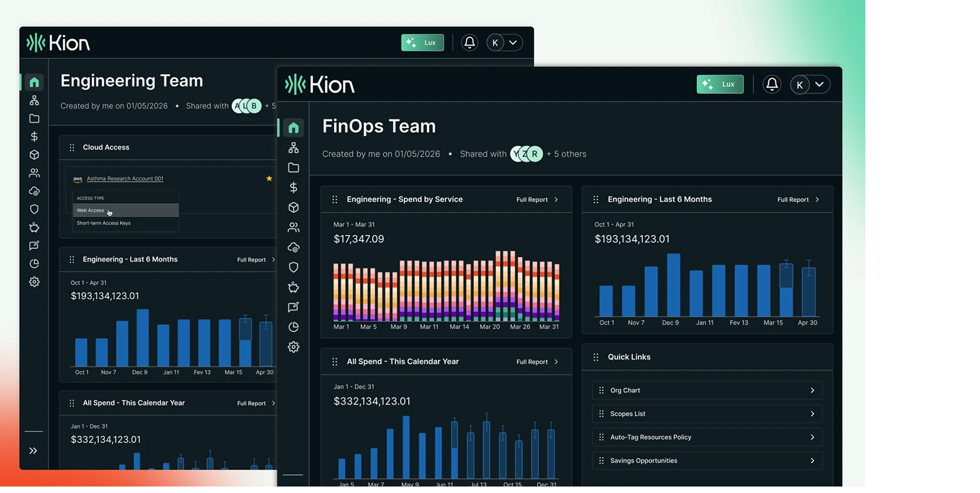Click the notification bell in FinOps window
980x493 pixels.
(772, 84)
